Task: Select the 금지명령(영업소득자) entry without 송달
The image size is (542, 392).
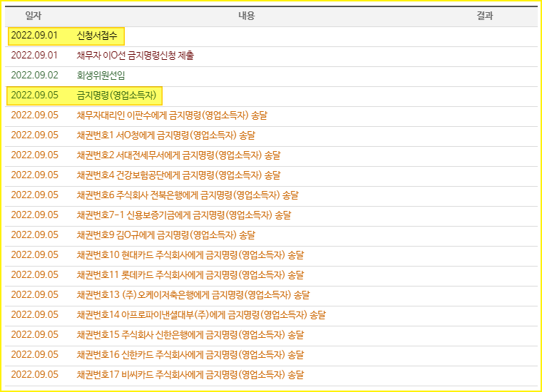Action: (116, 96)
